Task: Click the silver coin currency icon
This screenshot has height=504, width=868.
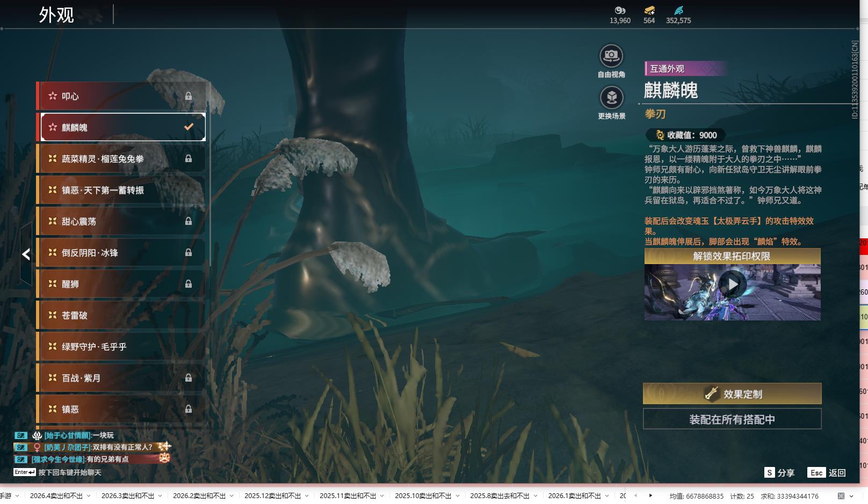Action: (x=620, y=10)
